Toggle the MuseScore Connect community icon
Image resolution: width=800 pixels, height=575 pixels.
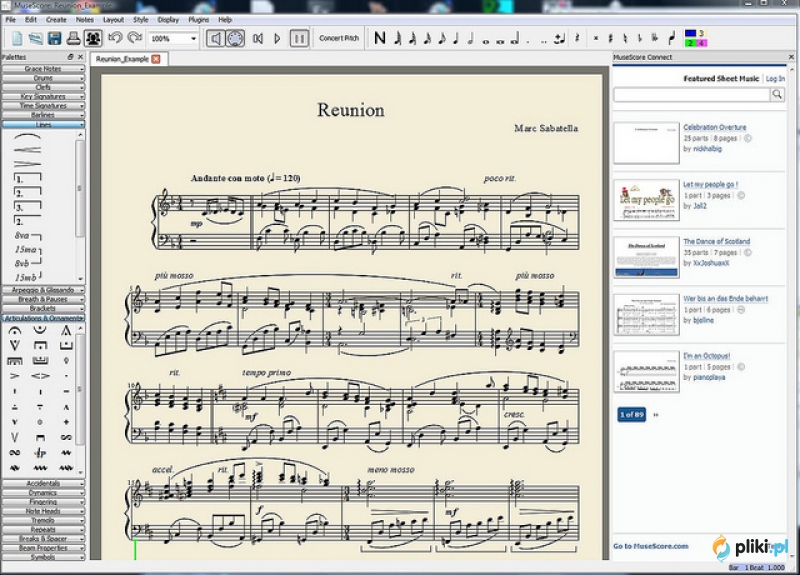coord(93,38)
